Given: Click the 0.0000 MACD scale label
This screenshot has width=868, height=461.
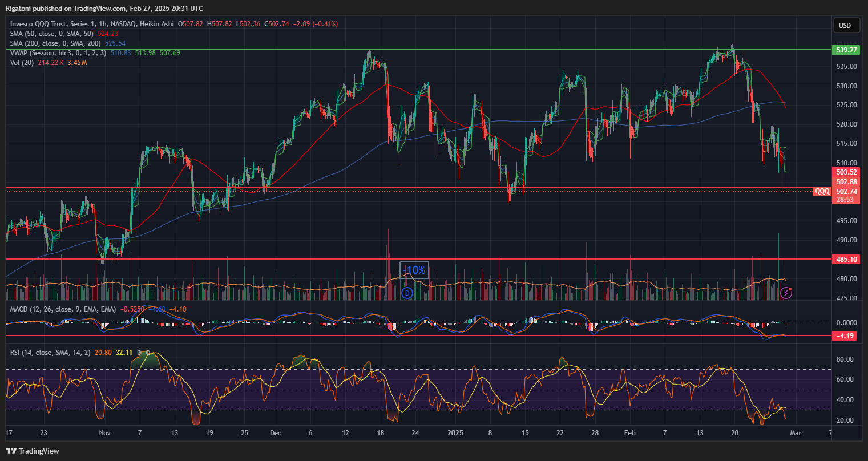Looking at the screenshot, I should [847, 322].
